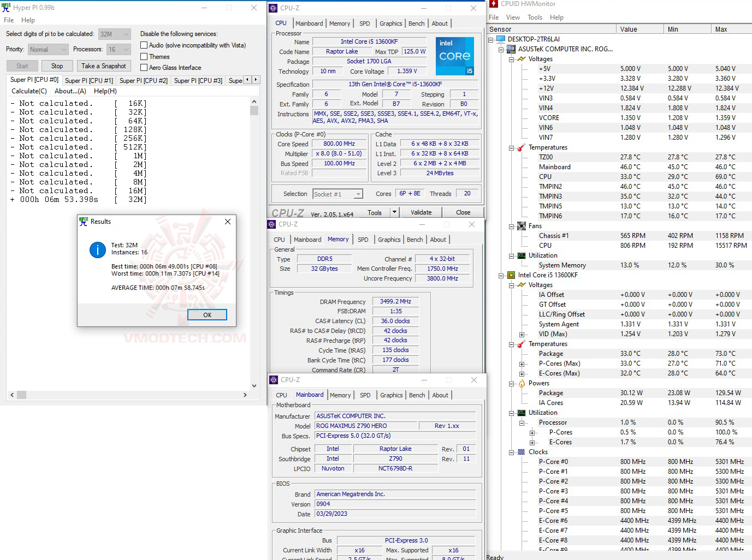Click the info icon in the Results dialog
752x560 pixels.
[x=97, y=251]
